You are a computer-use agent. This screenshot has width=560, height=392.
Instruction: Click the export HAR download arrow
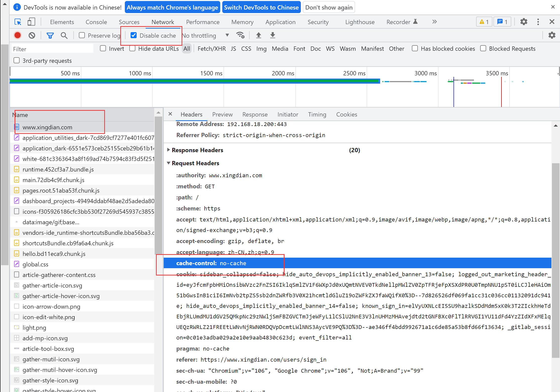[272, 35]
